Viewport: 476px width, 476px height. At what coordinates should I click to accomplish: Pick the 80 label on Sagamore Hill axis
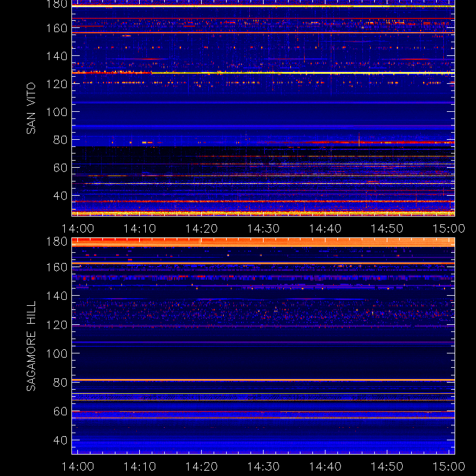click(x=61, y=383)
